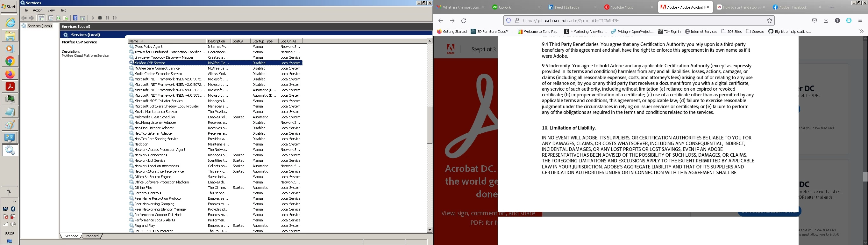Open Firefox Downloads panel icon
Viewport: 868px width, 245px height.
click(826, 21)
